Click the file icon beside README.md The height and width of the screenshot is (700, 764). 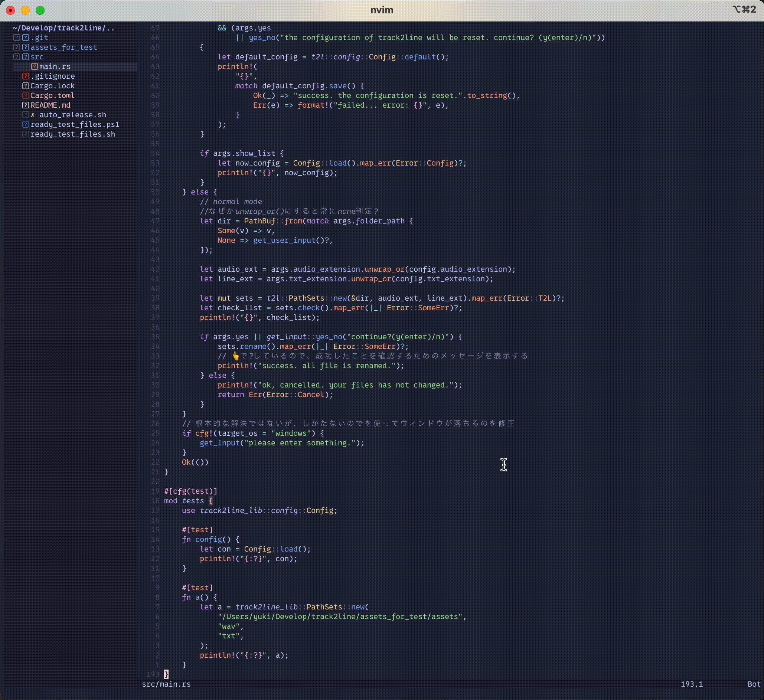(x=25, y=105)
